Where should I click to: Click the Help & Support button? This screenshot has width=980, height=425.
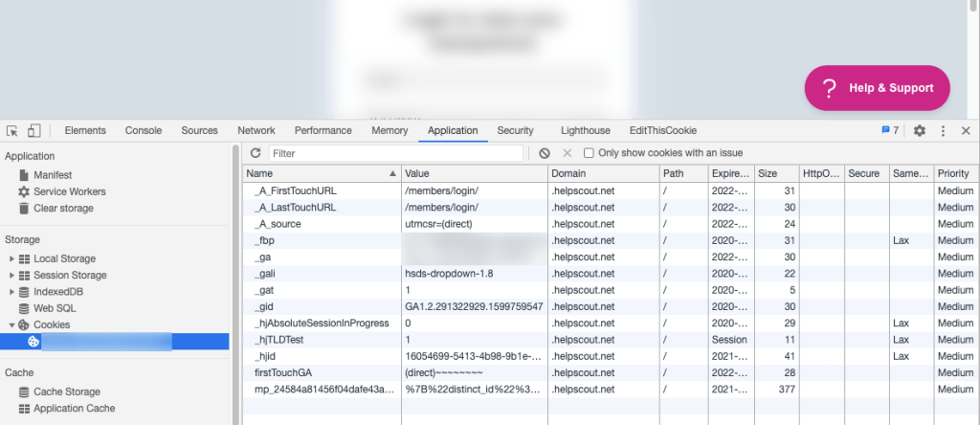877,88
